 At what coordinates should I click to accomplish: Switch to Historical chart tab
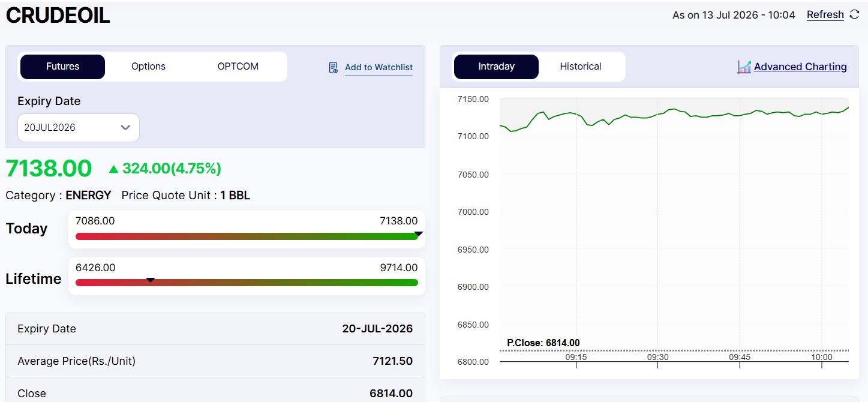(581, 67)
